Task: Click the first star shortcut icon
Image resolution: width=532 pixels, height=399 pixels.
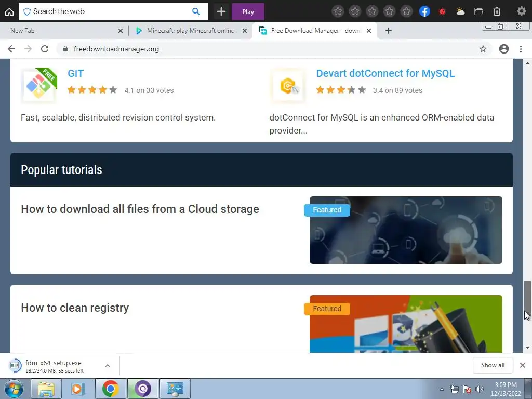Action: point(338,11)
